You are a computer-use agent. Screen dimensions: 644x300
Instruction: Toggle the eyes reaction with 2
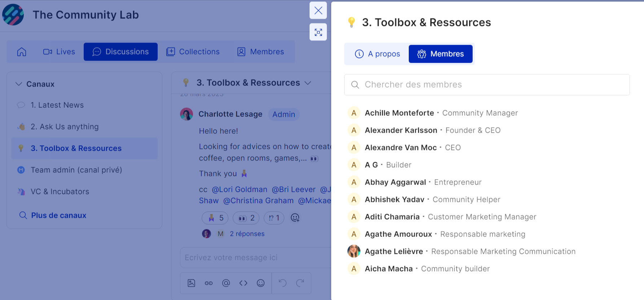coord(246,218)
